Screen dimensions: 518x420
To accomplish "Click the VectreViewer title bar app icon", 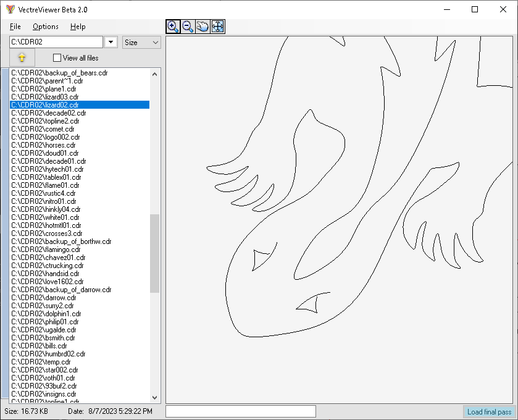I will [10, 9].
